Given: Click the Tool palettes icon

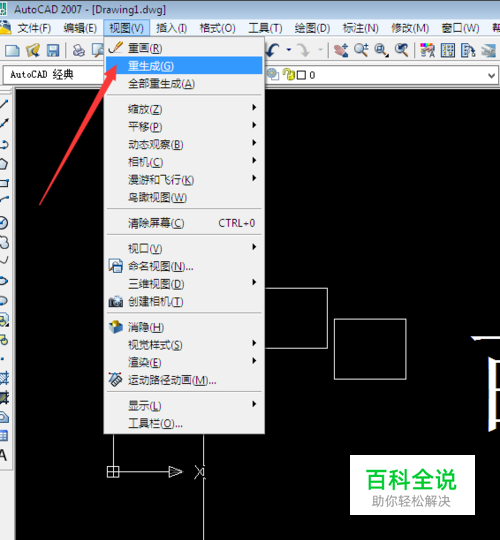Looking at the screenshot, I should click(468, 50).
